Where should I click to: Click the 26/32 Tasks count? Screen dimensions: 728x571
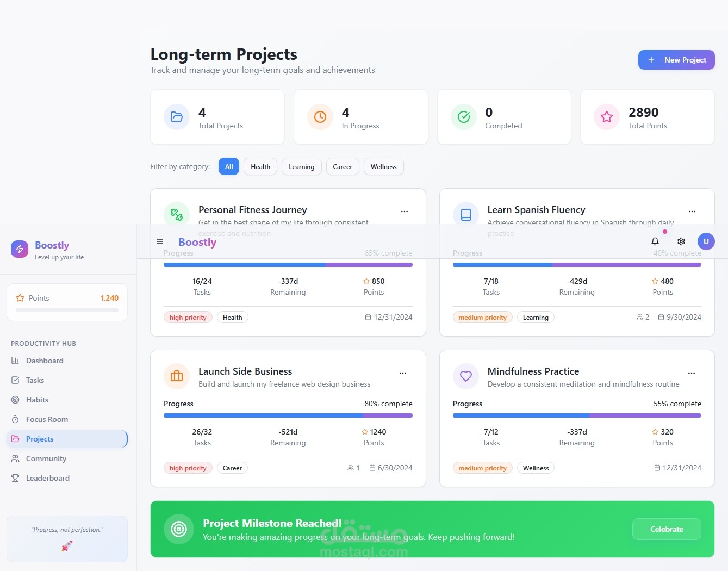pos(202,432)
